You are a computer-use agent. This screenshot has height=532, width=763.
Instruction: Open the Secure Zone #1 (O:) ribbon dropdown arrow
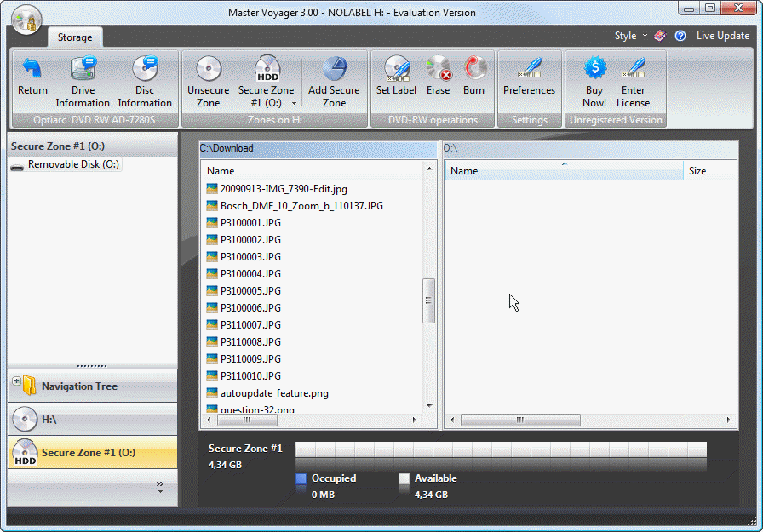pyautogui.click(x=294, y=103)
